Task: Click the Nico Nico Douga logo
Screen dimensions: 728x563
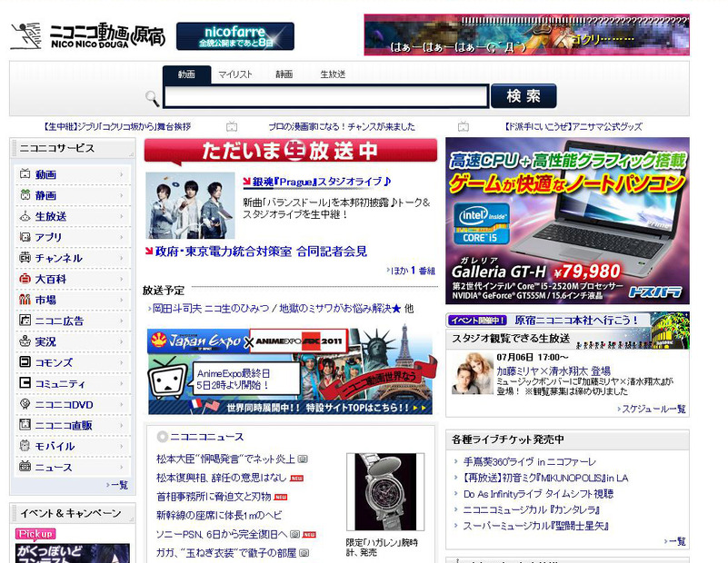Action: pyautogui.click(x=87, y=36)
